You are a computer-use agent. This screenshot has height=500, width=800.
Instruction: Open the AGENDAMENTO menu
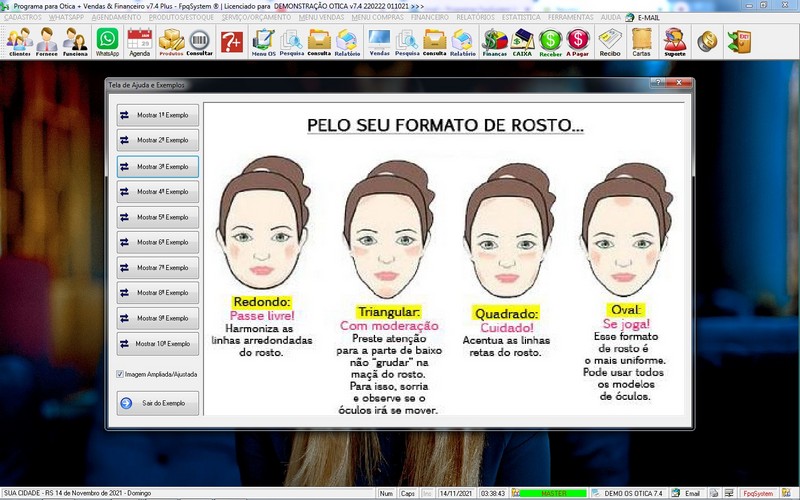[116, 17]
